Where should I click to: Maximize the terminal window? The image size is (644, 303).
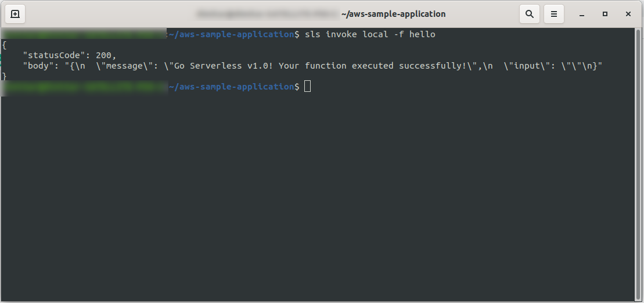pyautogui.click(x=605, y=14)
